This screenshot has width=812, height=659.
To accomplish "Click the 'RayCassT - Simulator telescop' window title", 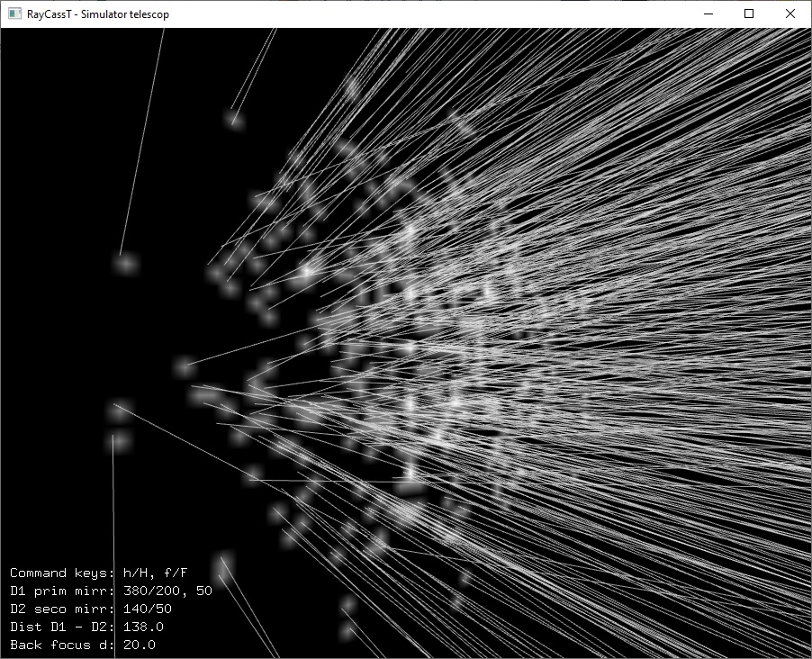I will 98,14.
